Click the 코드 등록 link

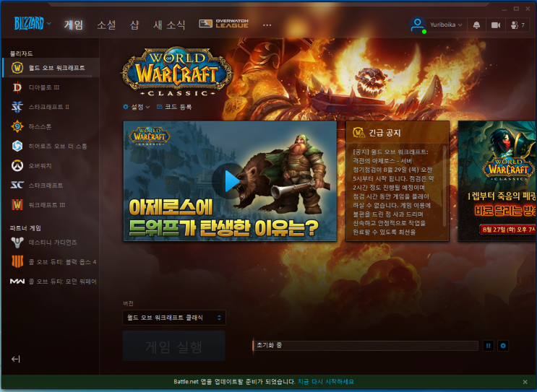[178, 107]
